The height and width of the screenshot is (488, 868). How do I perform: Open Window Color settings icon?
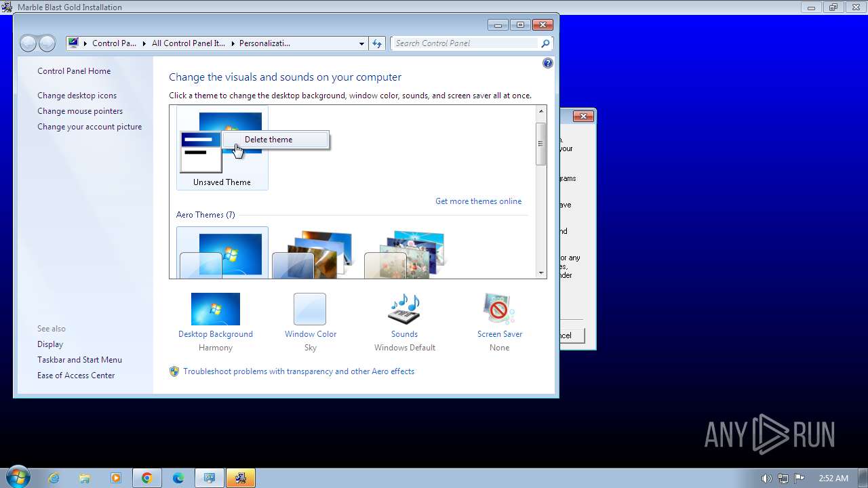coord(310,309)
